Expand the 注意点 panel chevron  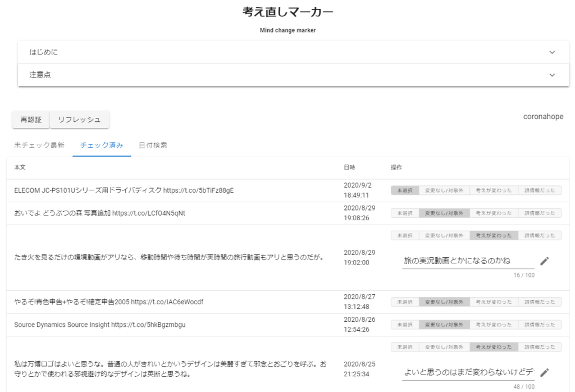point(552,75)
